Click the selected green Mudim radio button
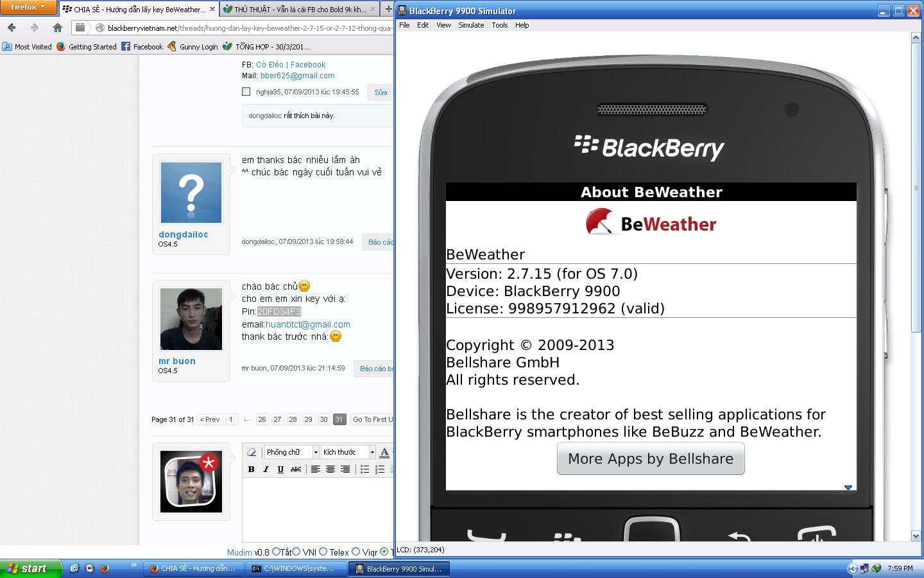This screenshot has width=924, height=578. [384, 551]
